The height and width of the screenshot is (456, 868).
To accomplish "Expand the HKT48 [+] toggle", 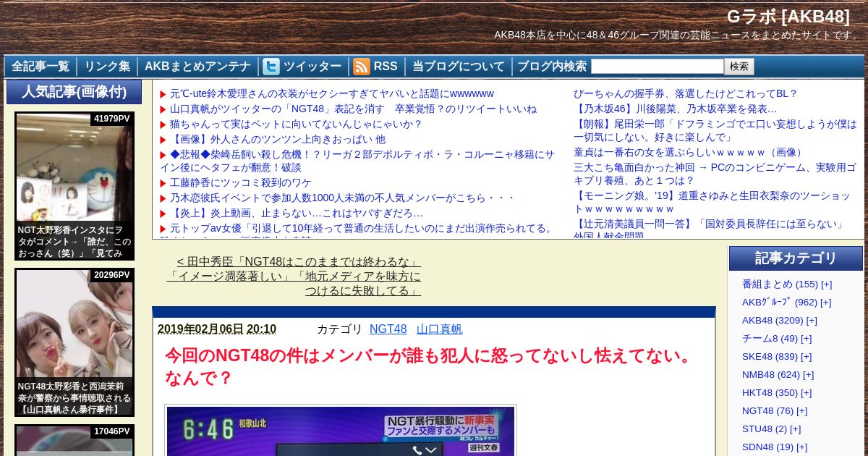I will point(807,393).
